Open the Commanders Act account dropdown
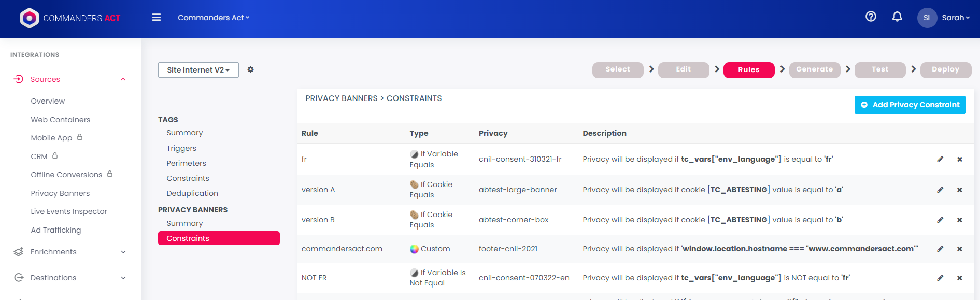The height and width of the screenshot is (300, 980). click(x=214, y=18)
